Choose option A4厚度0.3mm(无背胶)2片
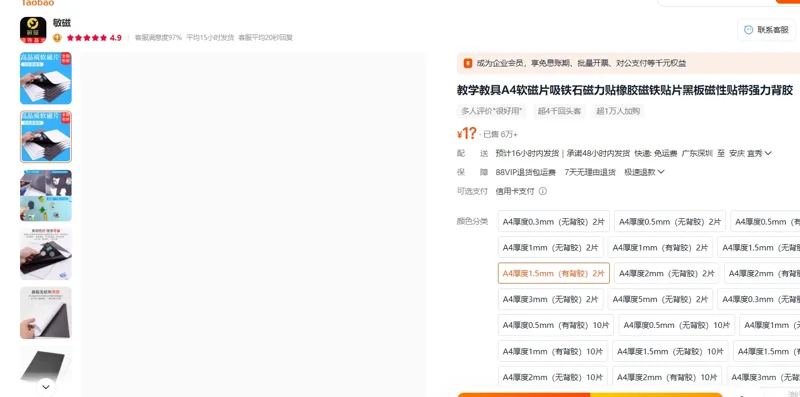Image resolution: width=800 pixels, height=397 pixels. pos(554,221)
